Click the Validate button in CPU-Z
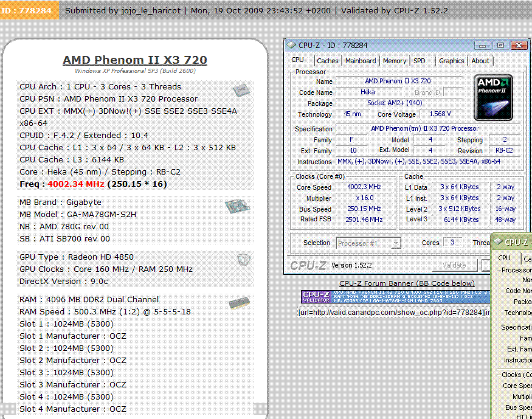Screen dimensions: 532x419 [454, 265]
